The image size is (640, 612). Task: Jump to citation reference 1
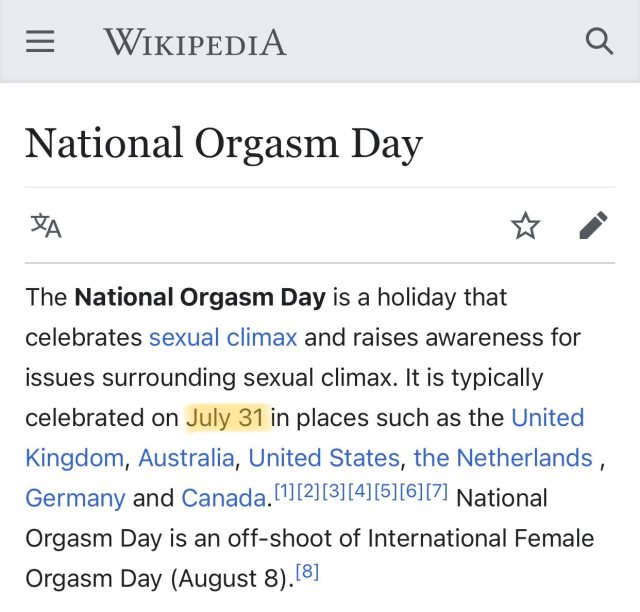pyautogui.click(x=285, y=492)
